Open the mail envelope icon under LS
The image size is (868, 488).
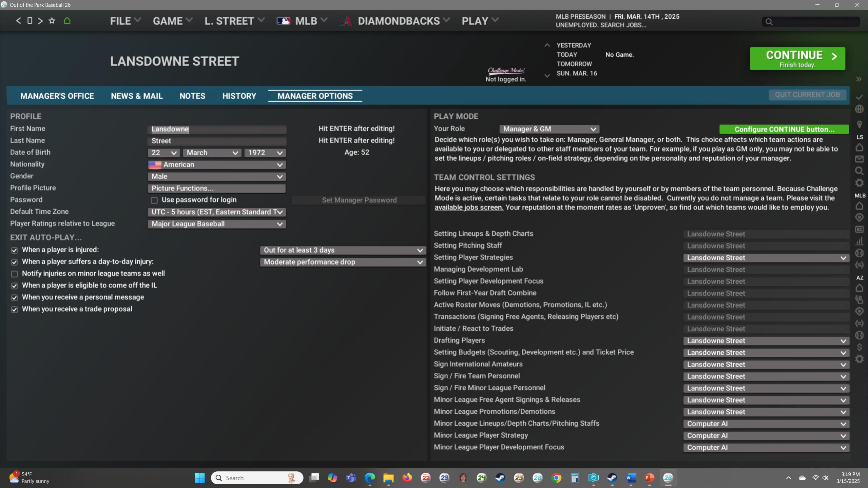coord(859,159)
